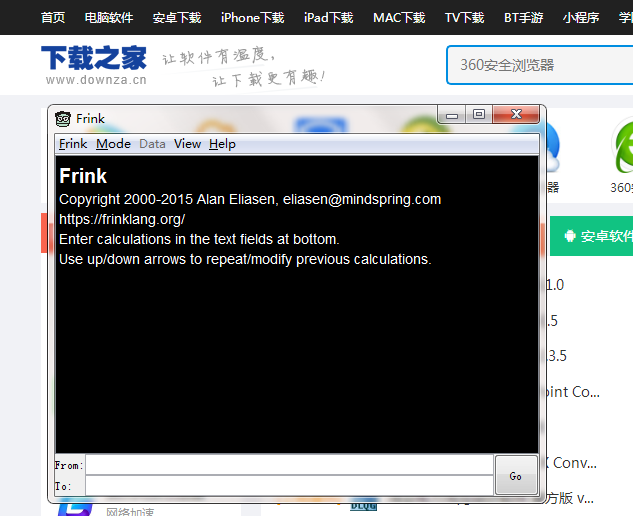
Task: Focus the To input field
Action: [289, 485]
